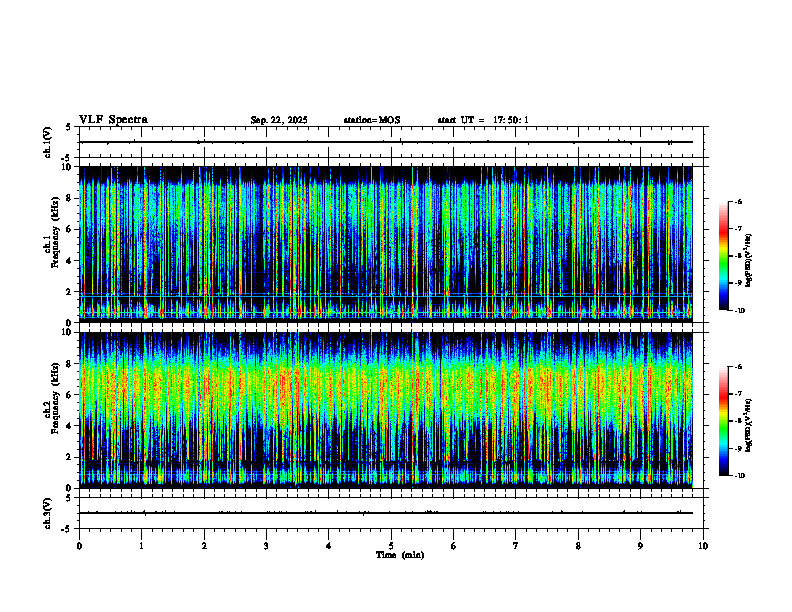792x612 pixels.
Task: Click the "-5" tick on ch.3(V) axis
Action: coord(67,529)
